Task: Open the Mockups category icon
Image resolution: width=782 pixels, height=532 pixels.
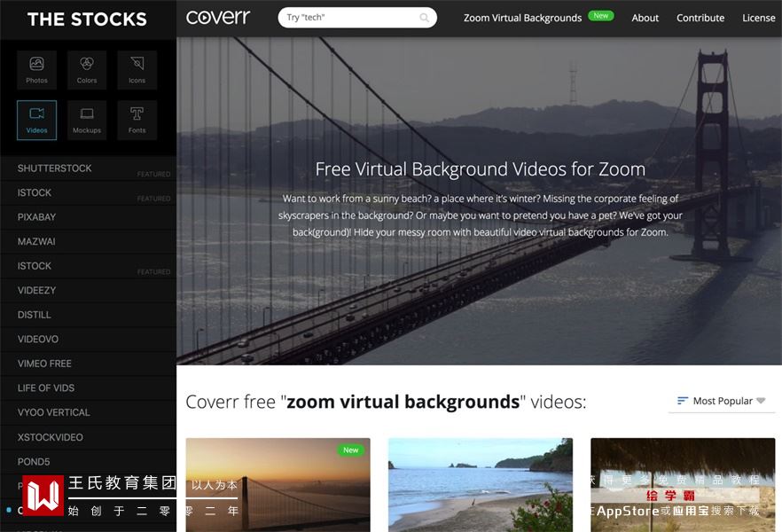Action: pos(87,121)
